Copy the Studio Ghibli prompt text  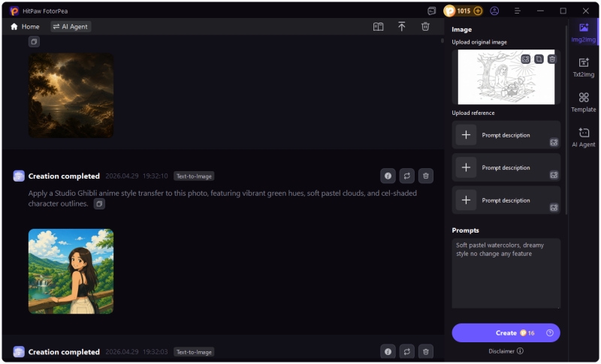[x=99, y=204]
